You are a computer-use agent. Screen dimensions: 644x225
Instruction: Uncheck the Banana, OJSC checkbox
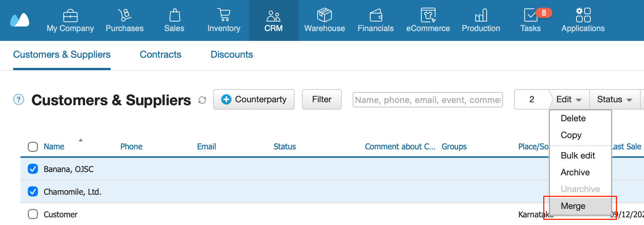(x=33, y=169)
